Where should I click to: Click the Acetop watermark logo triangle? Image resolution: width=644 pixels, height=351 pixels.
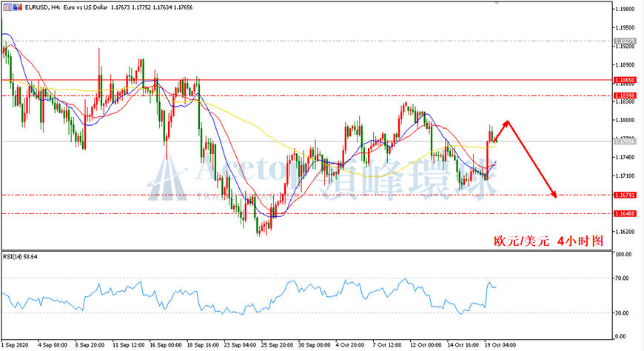click(x=167, y=180)
